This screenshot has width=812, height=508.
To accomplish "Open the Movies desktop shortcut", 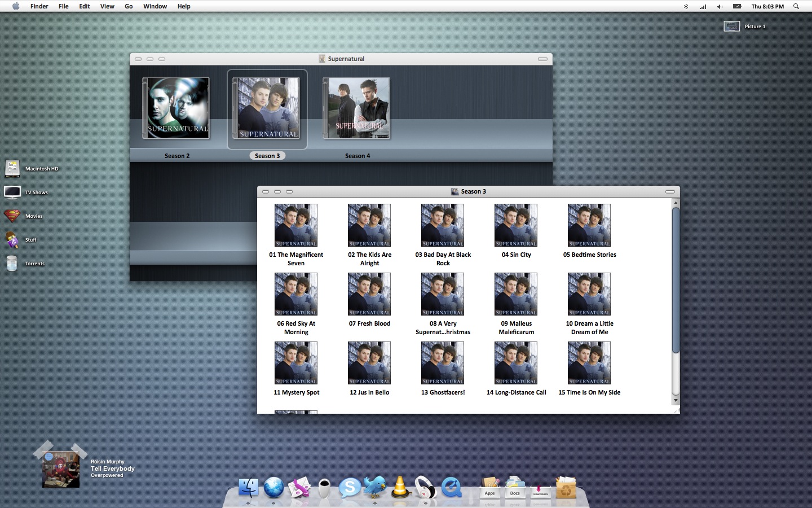I will 12,216.
